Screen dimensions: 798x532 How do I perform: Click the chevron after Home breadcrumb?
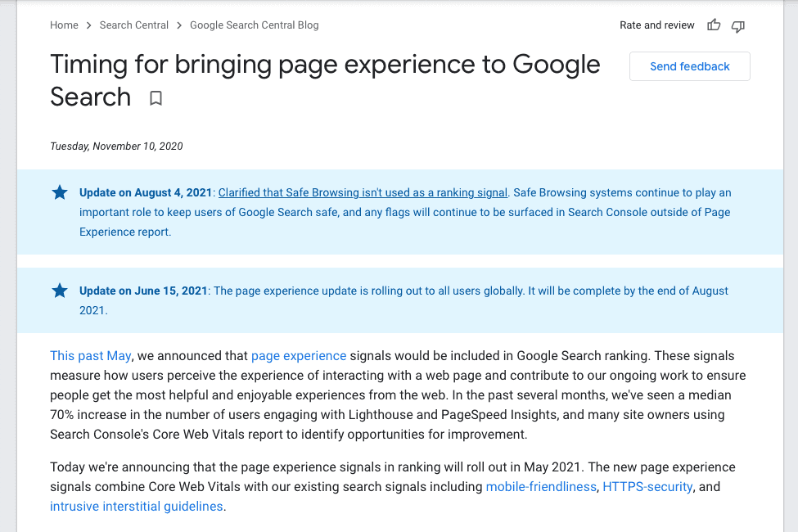tap(88, 25)
